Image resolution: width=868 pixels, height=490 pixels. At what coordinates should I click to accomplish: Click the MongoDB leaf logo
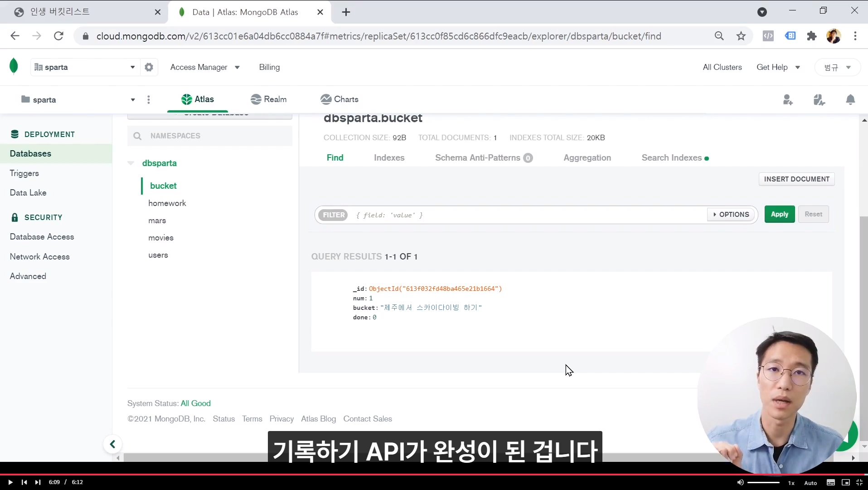pos(14,67)
